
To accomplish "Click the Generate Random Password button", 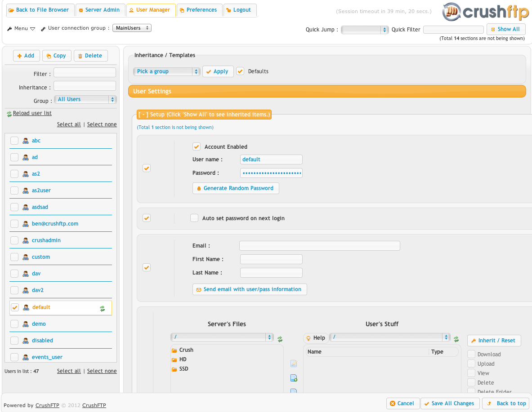I will click(235, 188).
